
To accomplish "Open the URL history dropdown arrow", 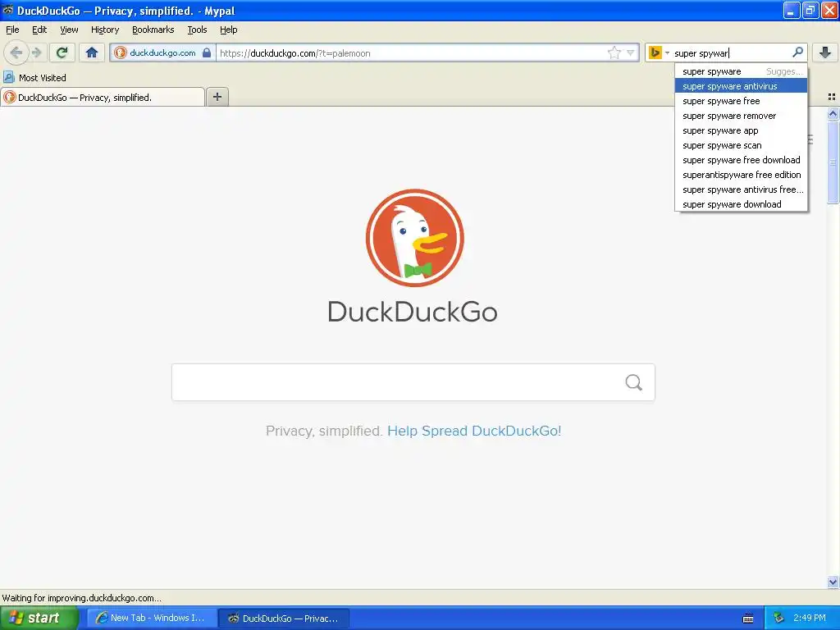I will click(631, 52).
